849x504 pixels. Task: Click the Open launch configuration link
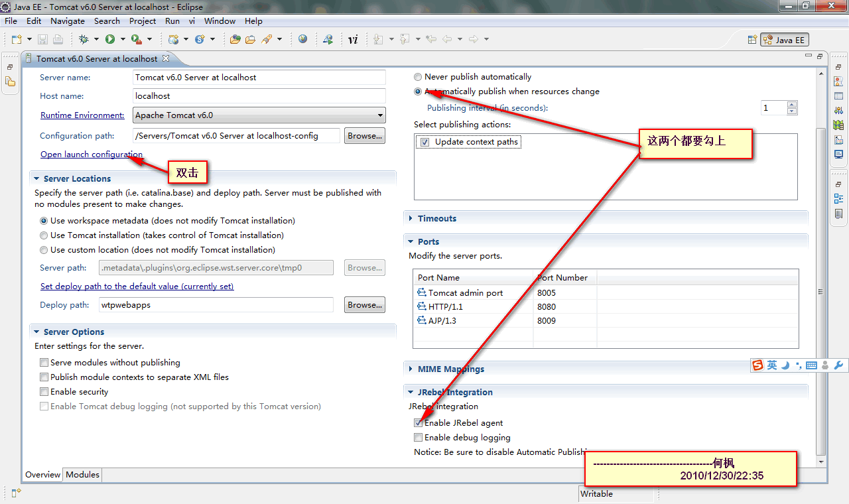point(91,155)
